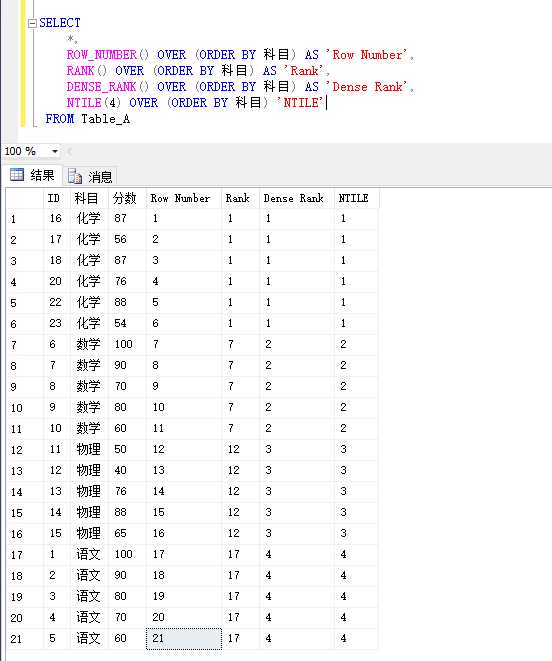Select the Dense Rank column header
The height and width of the screenshot is (661, 552).
click(296, 198)
